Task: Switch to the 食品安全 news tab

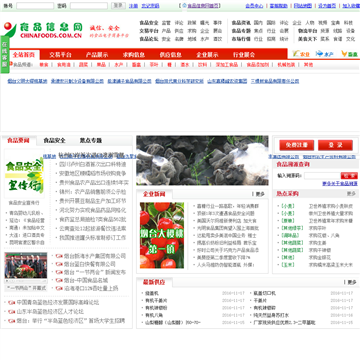Action: pyautogui.click(x=54, y=140)
